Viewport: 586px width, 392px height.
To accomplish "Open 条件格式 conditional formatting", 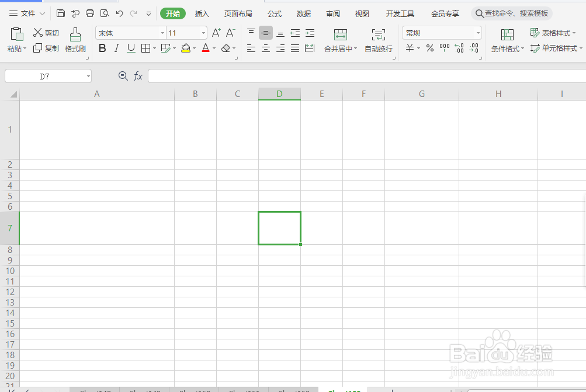I will [x=507, y=40].
